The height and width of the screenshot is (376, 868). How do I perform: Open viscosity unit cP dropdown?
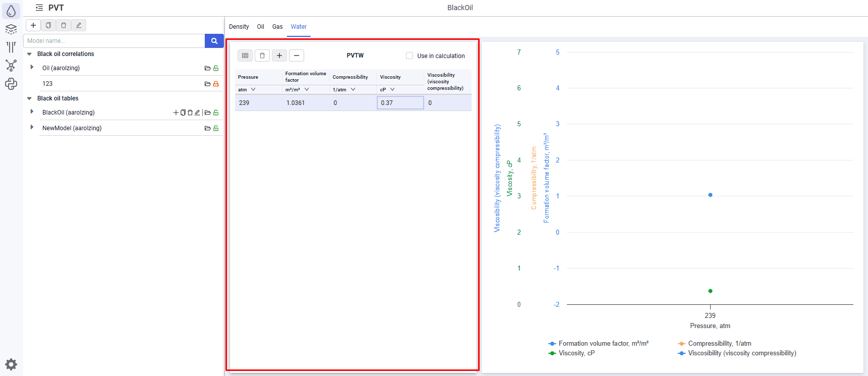point(392,89)
